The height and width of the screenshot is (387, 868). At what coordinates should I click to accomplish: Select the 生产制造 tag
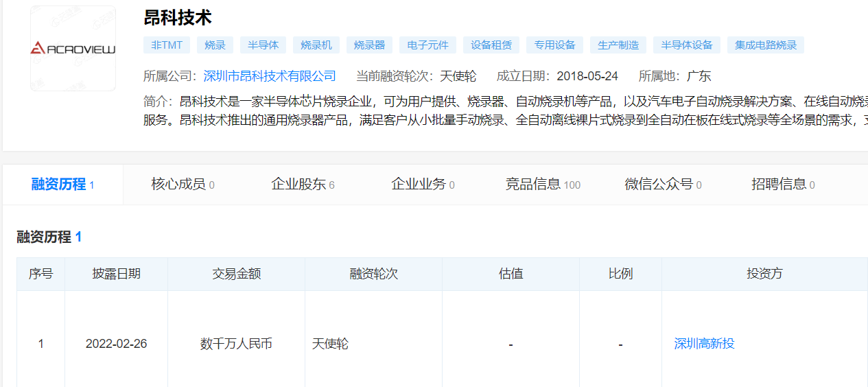618,45
